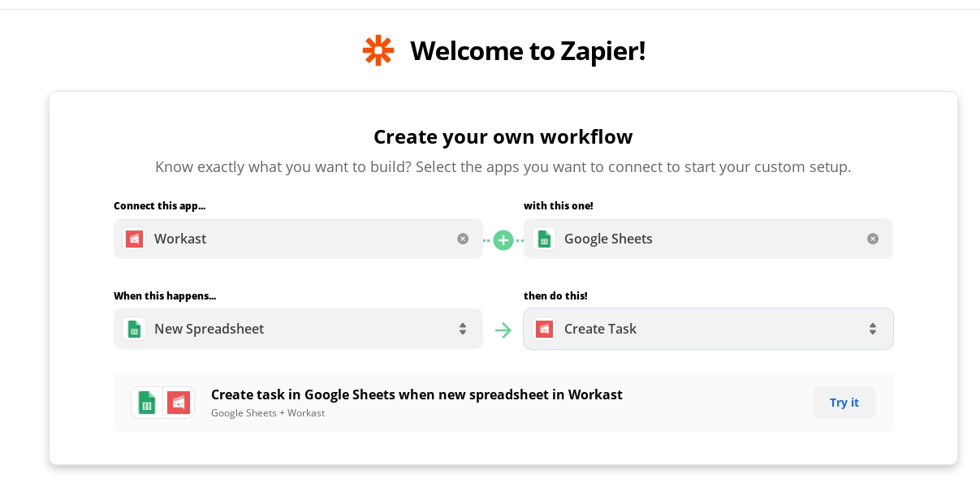Click the Google Sheets app input field
Screen dimensions: 980x500
(x=708, y=239)
